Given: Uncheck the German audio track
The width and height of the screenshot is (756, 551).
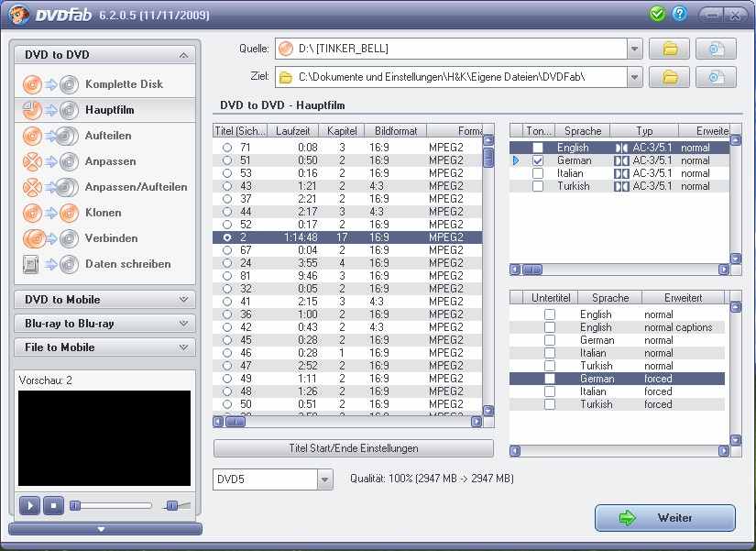Looking at the screenshot, I should click(538, 160).
